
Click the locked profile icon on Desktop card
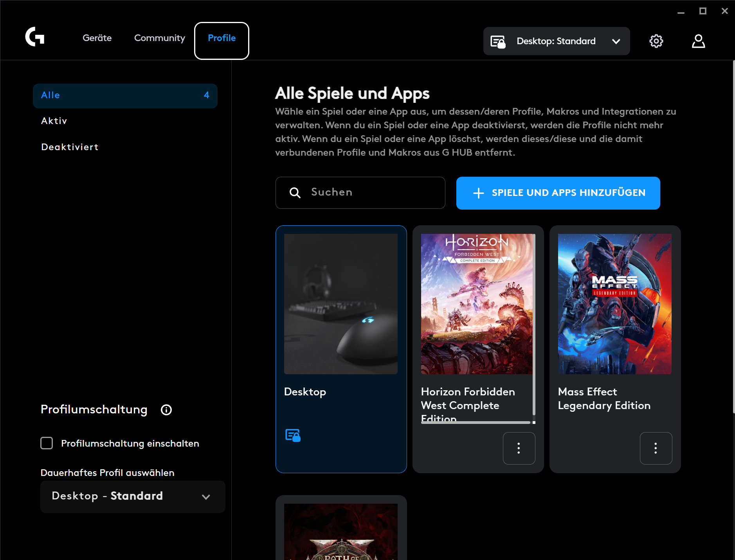click(x=293, y=435)
